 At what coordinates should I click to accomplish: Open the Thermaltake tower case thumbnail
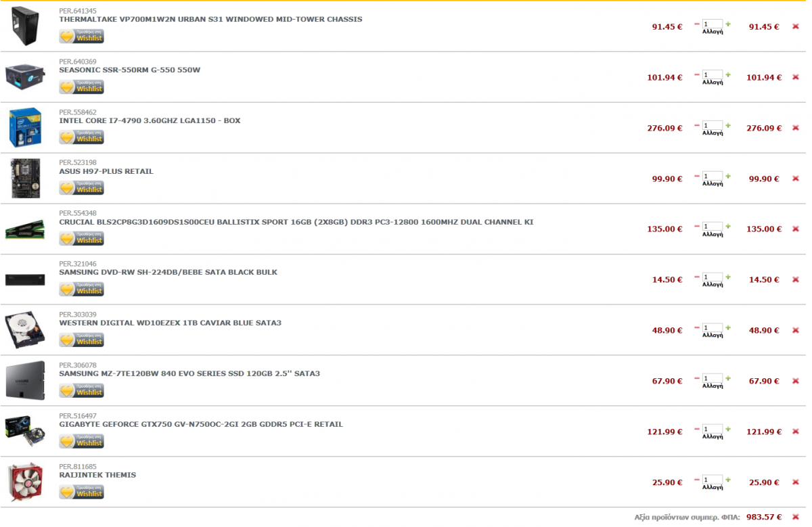click(25, 26)
